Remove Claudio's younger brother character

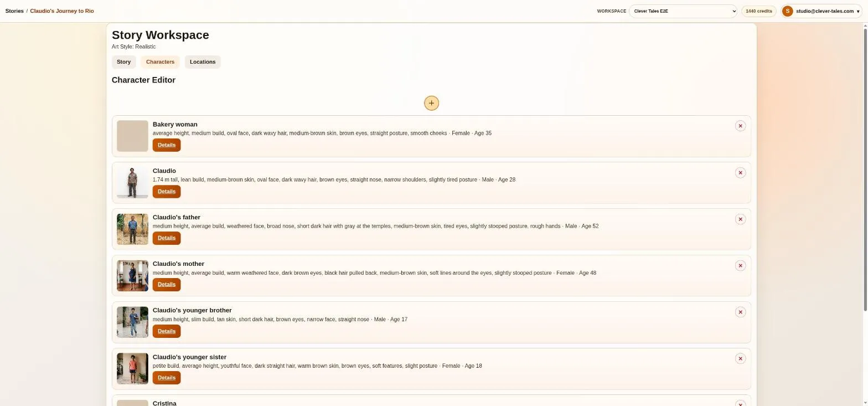click(x=740, y=312)
